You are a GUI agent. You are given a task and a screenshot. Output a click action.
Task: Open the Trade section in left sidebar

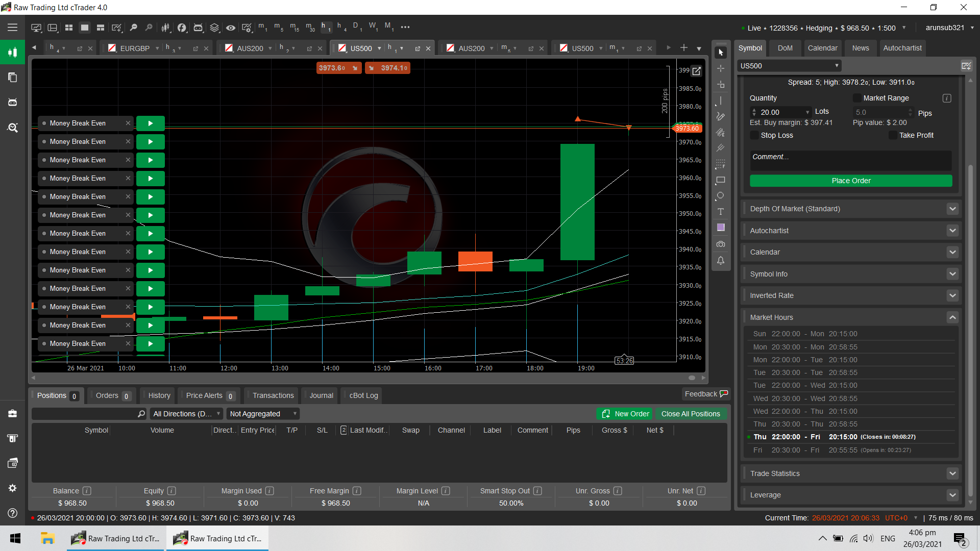(12, 52)
